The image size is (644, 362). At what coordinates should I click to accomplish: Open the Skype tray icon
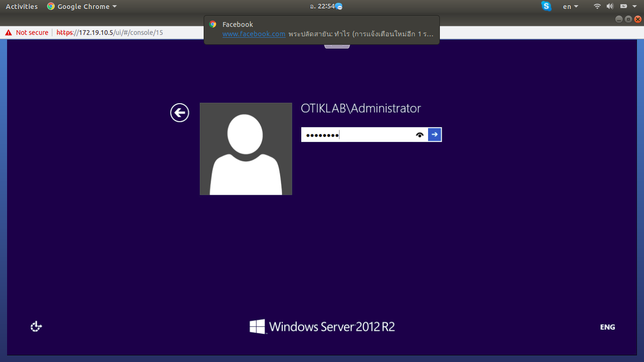pyautogui.click(x=546, y=6)
